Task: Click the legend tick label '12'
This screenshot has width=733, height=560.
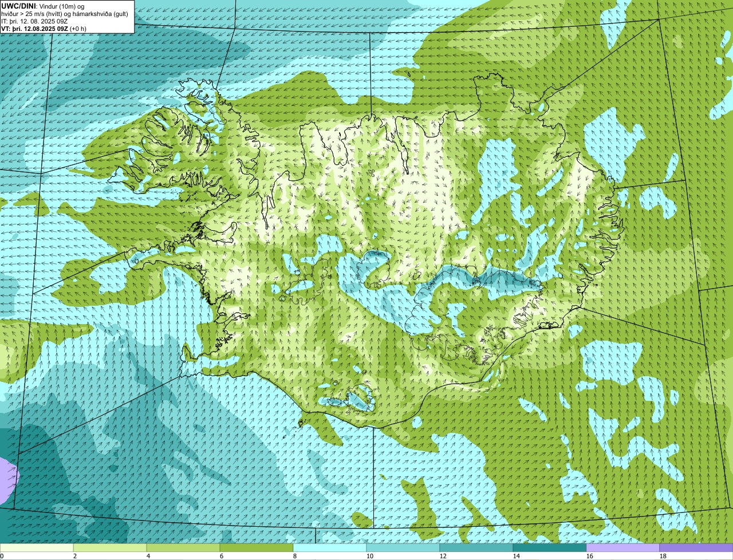Action: 443,556
